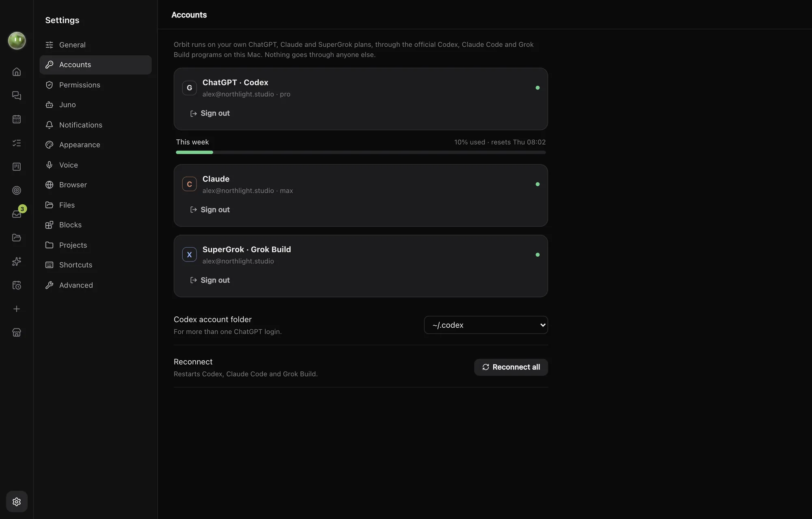Click 'SuperGrok · Grok Build' title
The width and height of the screenshot is (812, 519).
coord(246,249)
